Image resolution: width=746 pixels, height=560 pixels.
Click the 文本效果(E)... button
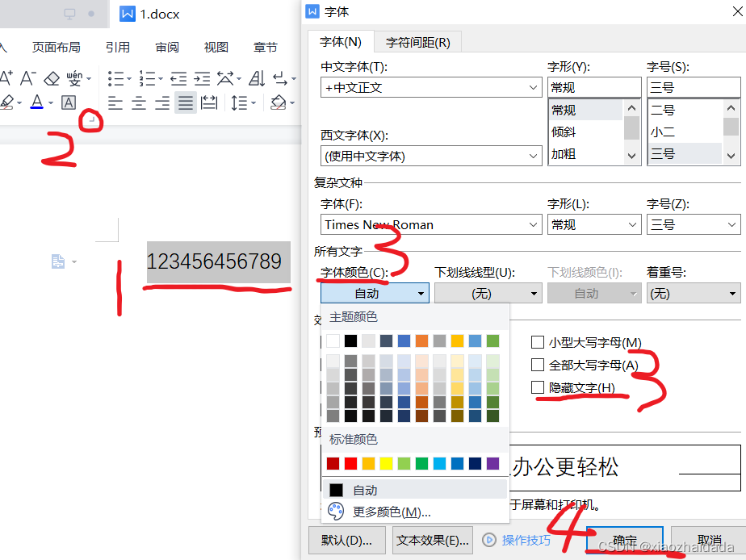(x=433, y=540)
